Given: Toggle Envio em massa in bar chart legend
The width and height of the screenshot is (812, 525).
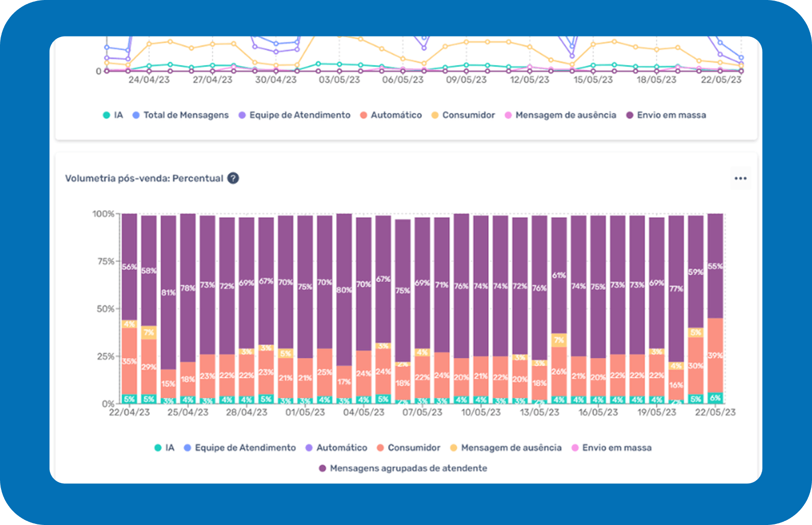Looking at the screenshot, I should (x=611, y=448).
